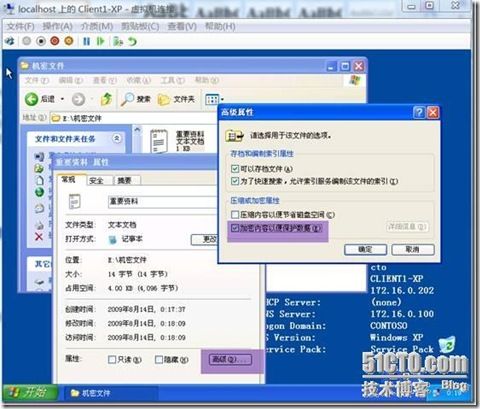Image resolution: width=480 pixels, height=409 pixels.
Task: Click the Revert arrow icon in VM toolbar
Action: [132, 41]
